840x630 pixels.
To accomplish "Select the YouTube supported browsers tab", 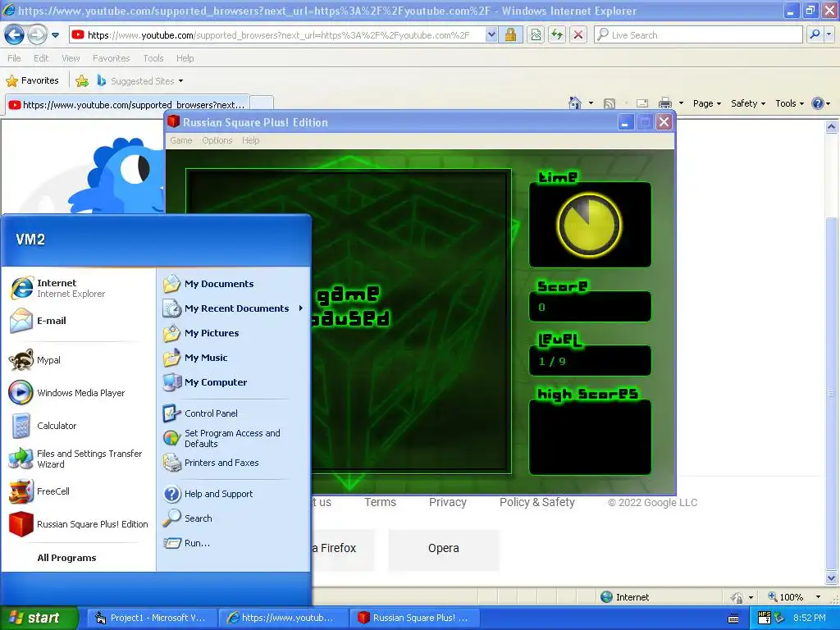I will [127, 104].
